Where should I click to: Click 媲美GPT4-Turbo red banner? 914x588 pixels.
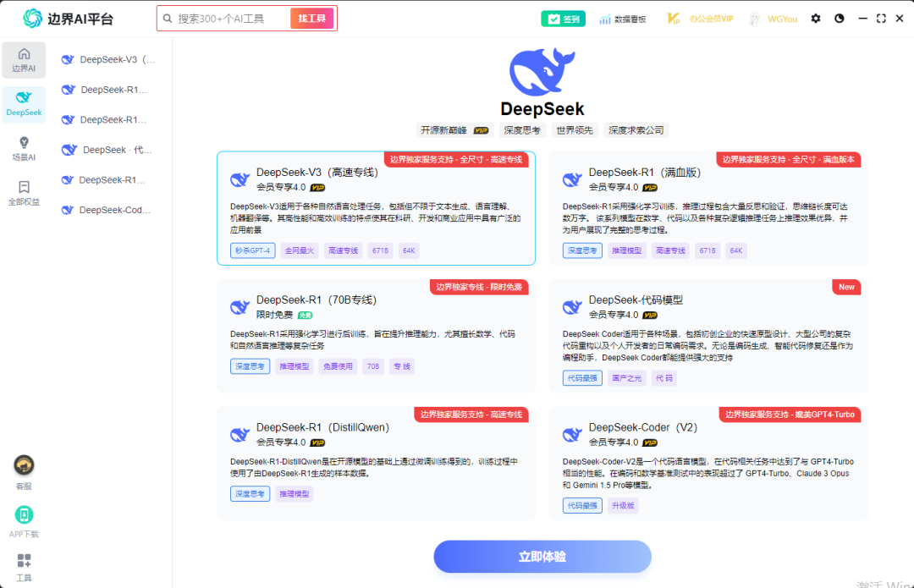point(790,415)
